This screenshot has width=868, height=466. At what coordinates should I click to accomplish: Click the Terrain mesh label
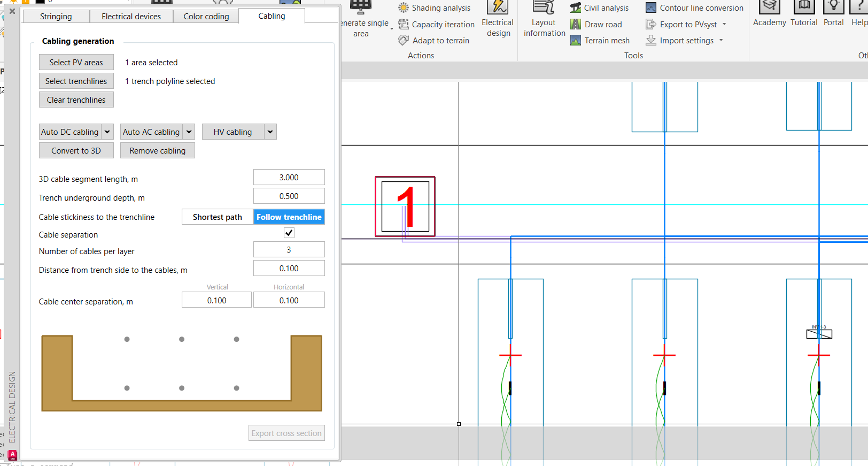[607, 41]
